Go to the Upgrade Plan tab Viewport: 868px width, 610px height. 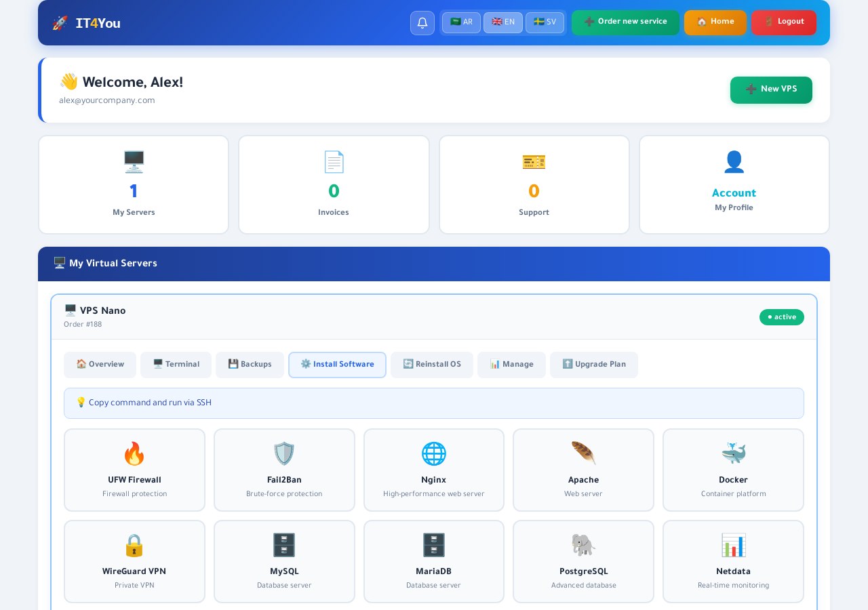click(594, 365)
